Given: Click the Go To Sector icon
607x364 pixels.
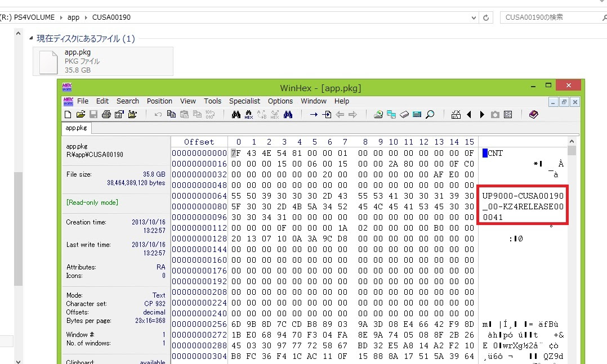Looking at the screenshot, I should pyautogui.click(x=327, y=115).
